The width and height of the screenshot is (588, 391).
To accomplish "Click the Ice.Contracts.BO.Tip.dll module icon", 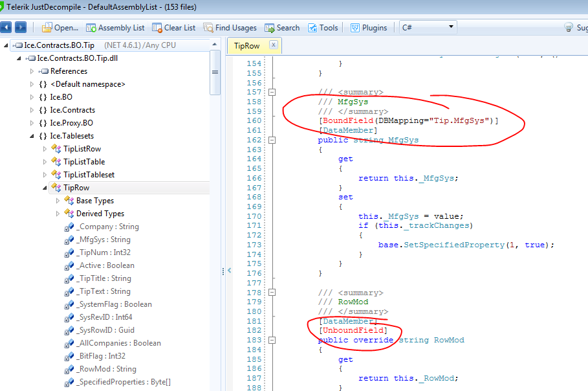I will (31, 58).
